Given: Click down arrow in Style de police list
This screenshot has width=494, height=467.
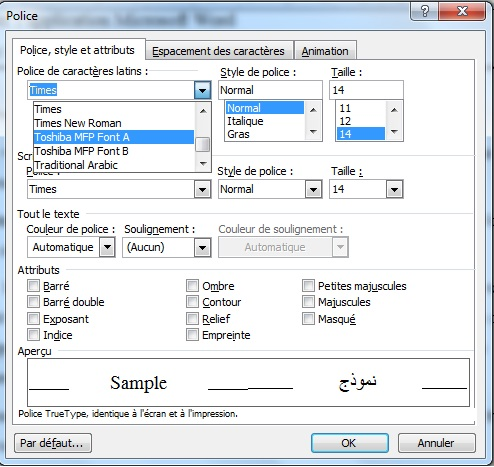Looking at the screenshot, I should 313,132.
